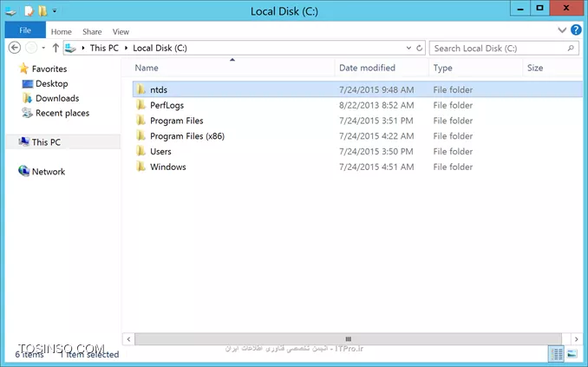
Task: Expand the arrow after This PC breadcrumb
Action: point(126,48)
